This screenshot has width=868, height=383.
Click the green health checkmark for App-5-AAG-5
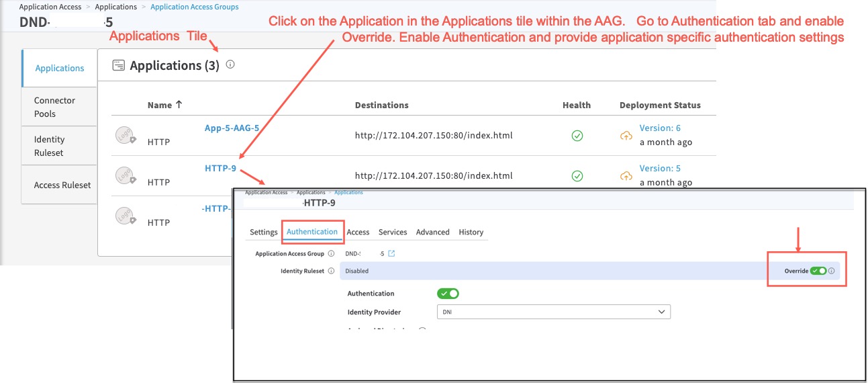coord(577,136)
